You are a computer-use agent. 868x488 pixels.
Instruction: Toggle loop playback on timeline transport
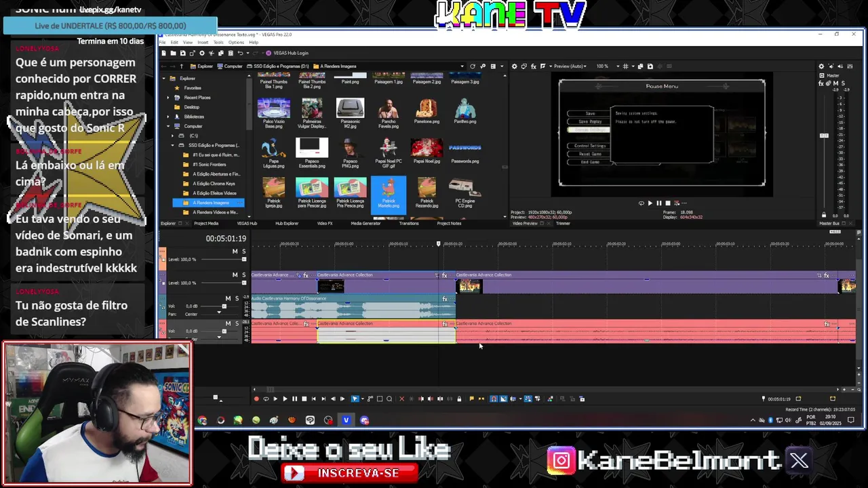tap(266, 399)
